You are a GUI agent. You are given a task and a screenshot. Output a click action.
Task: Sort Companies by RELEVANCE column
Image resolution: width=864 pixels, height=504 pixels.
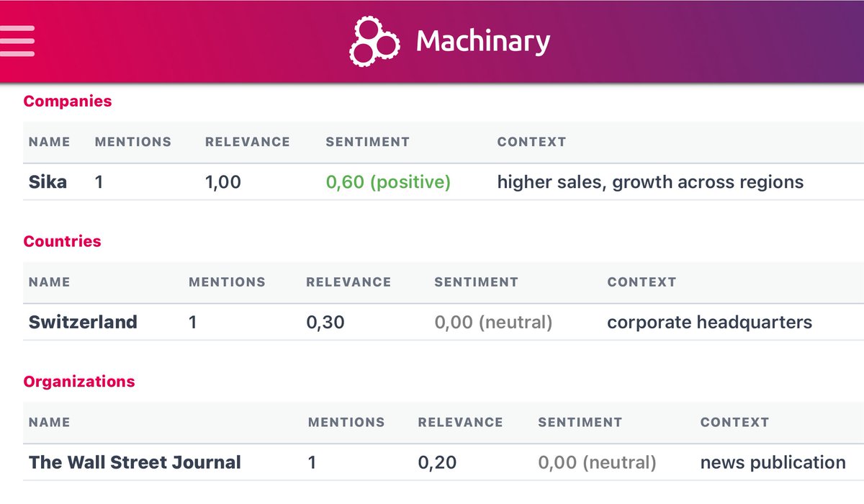point(247,142)
